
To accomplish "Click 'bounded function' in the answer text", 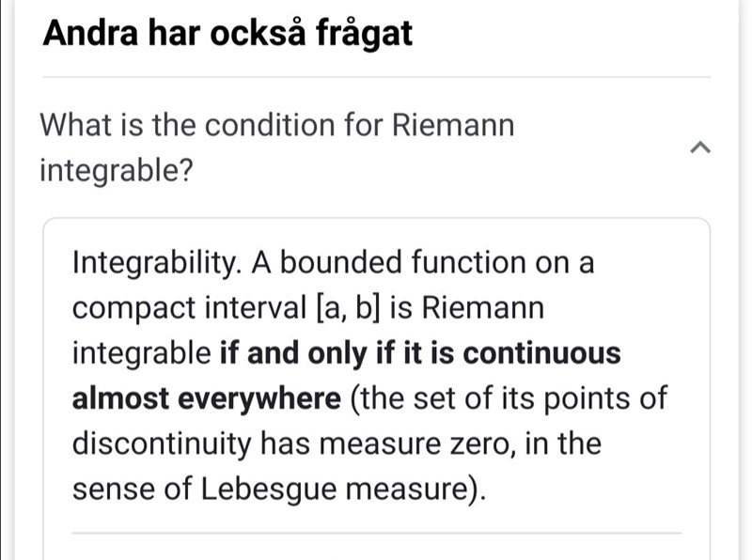I will (x=402, y=262).
